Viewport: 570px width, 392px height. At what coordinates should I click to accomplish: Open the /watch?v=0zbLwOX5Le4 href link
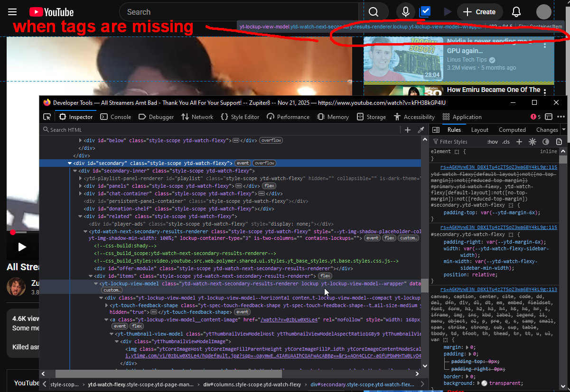coord(289,320)
